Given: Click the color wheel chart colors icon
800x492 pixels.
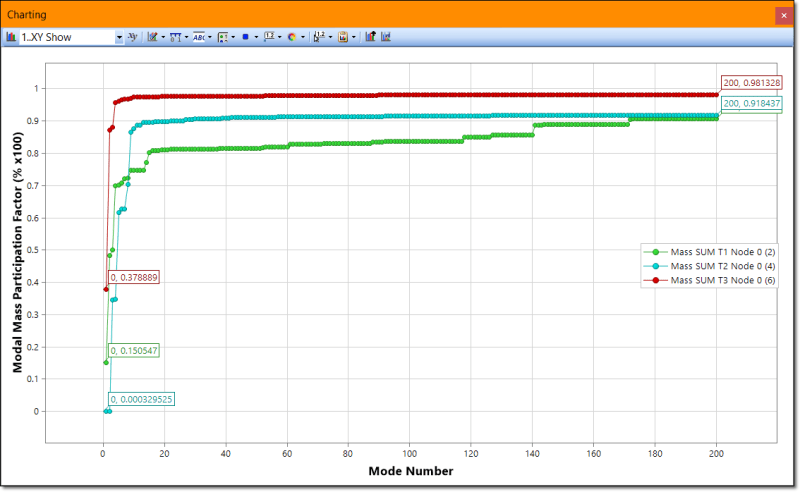Looking at the screenshot, I should click(x=292, y=37).
